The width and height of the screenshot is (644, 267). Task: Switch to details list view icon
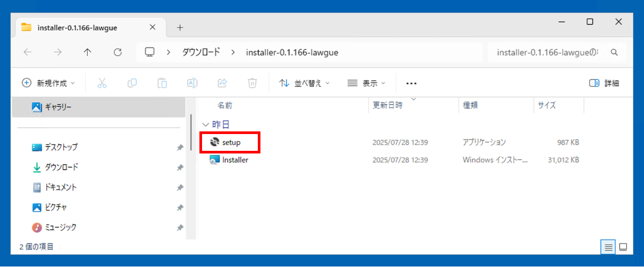point(609,247)
